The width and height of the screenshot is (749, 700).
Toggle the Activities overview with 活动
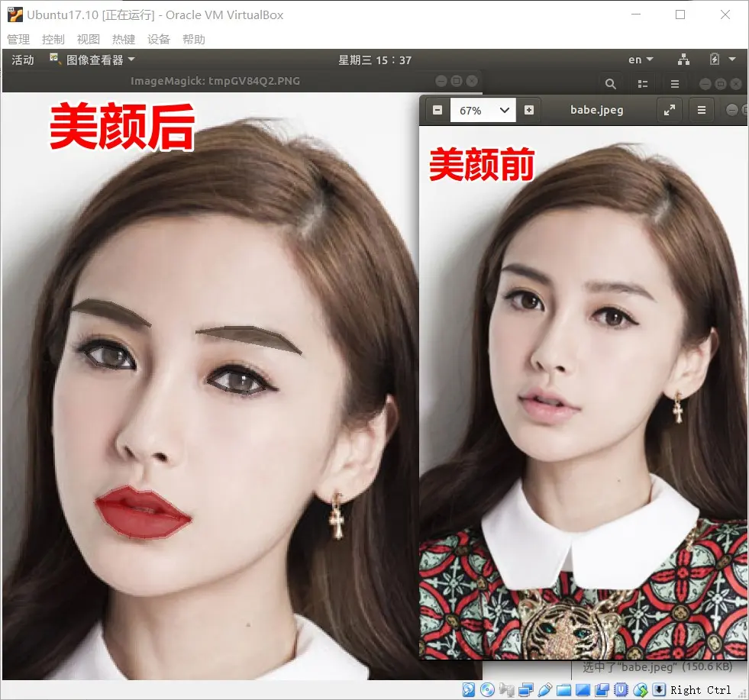tap(22, 59)
